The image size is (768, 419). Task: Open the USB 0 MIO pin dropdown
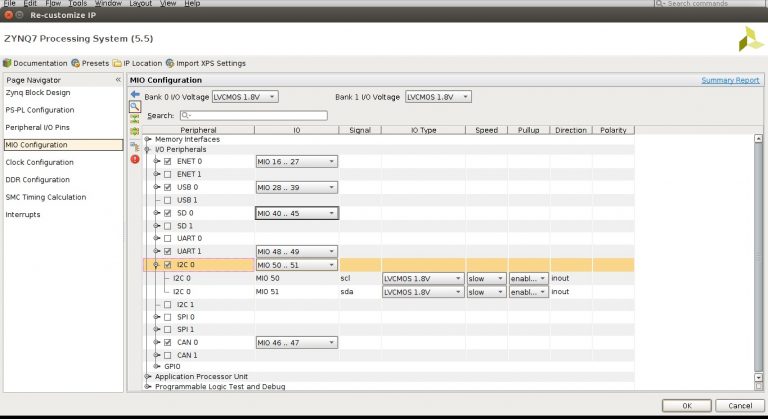click(x=297, y=187)
